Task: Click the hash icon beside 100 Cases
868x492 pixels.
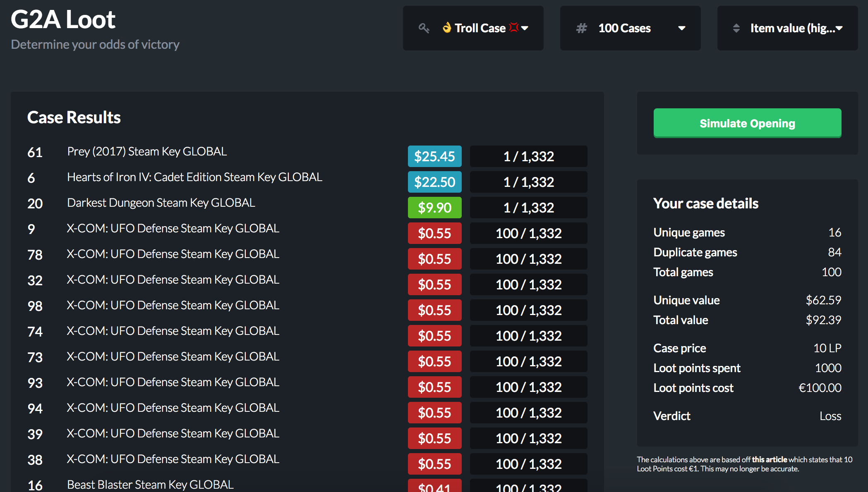Action: coord(581,28)
